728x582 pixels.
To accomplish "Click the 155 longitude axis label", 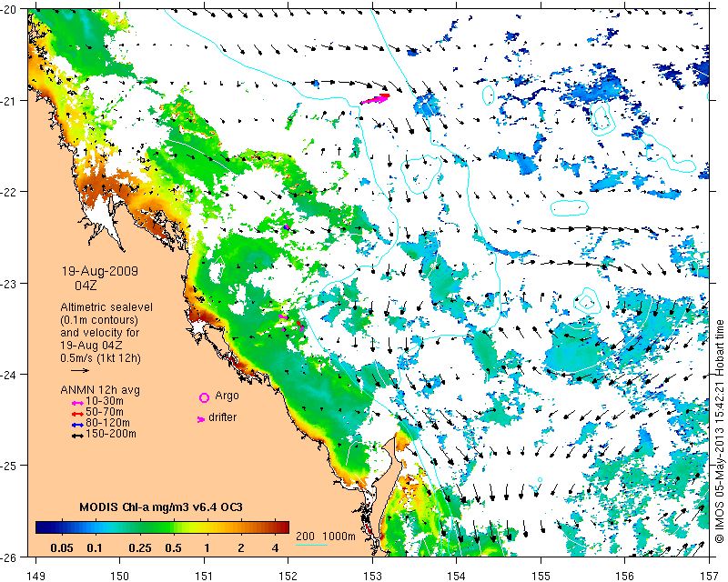I will (541, 576).
